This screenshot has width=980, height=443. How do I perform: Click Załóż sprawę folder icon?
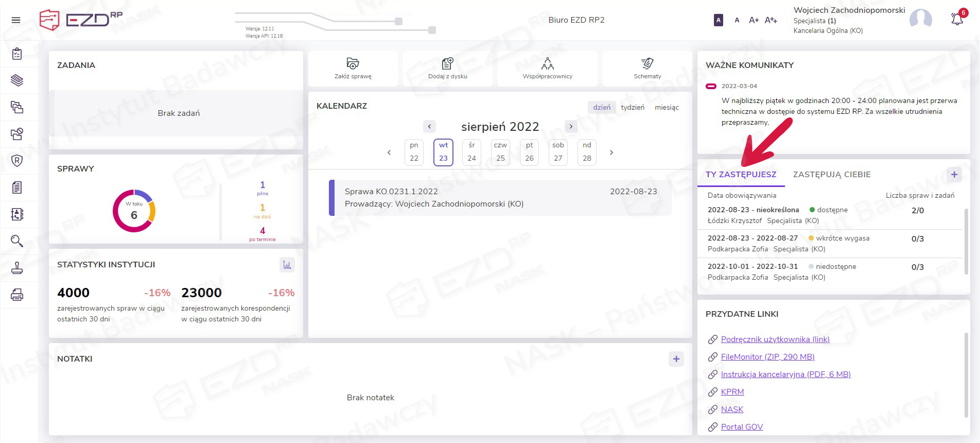click(353, 64)
